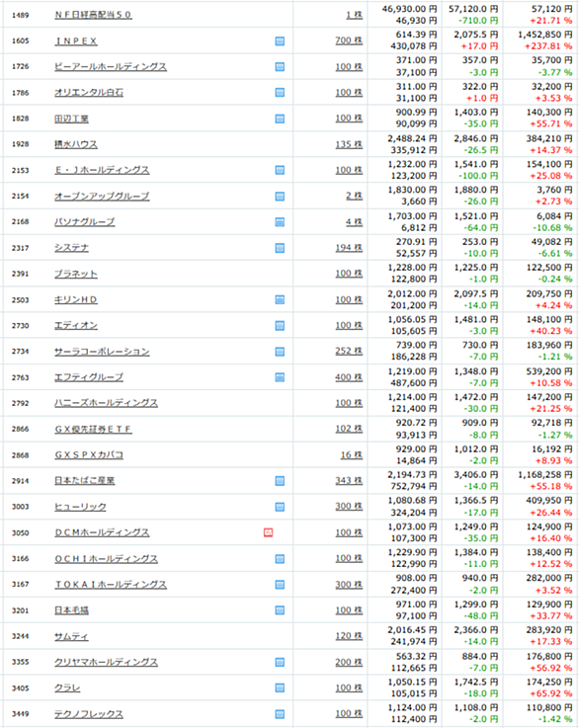Click the blue icon next to 日本毛織

(x=280, y=610)
